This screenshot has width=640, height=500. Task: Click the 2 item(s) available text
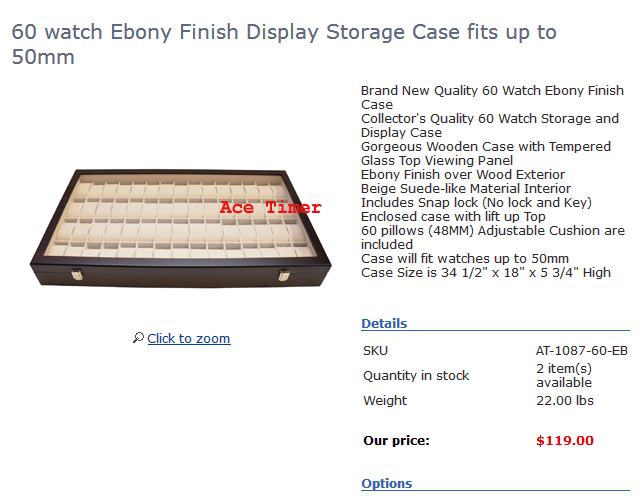(x=564, y=375)
